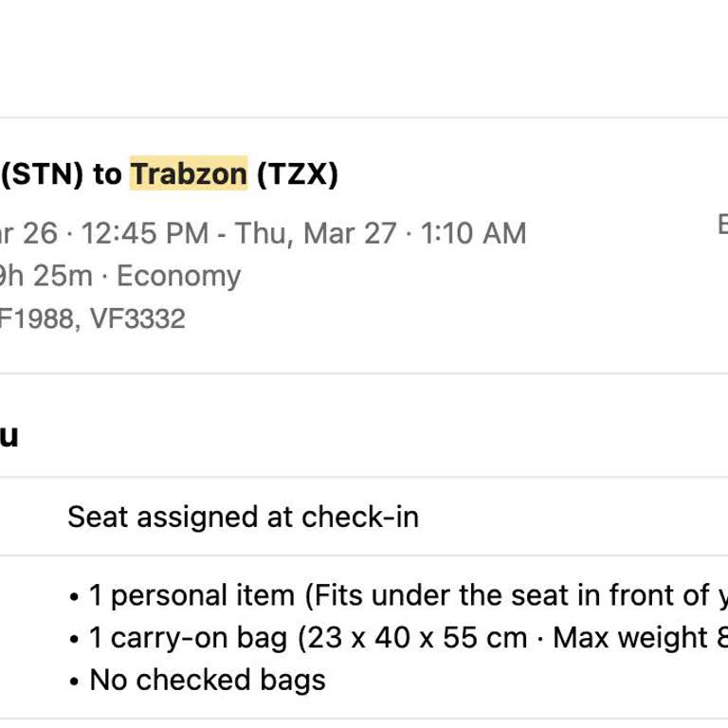Click the 1 carry-on bag bullet
728x728 pixels.
coord(188,638)
